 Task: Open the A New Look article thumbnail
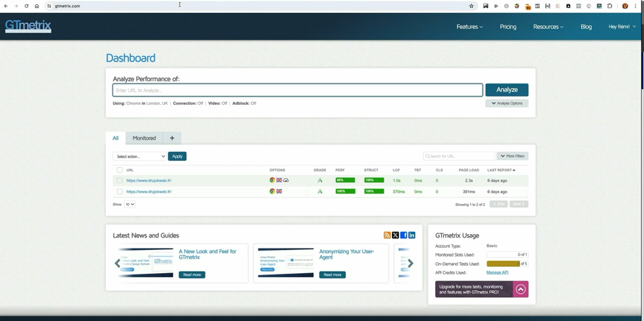pos(146,263)
